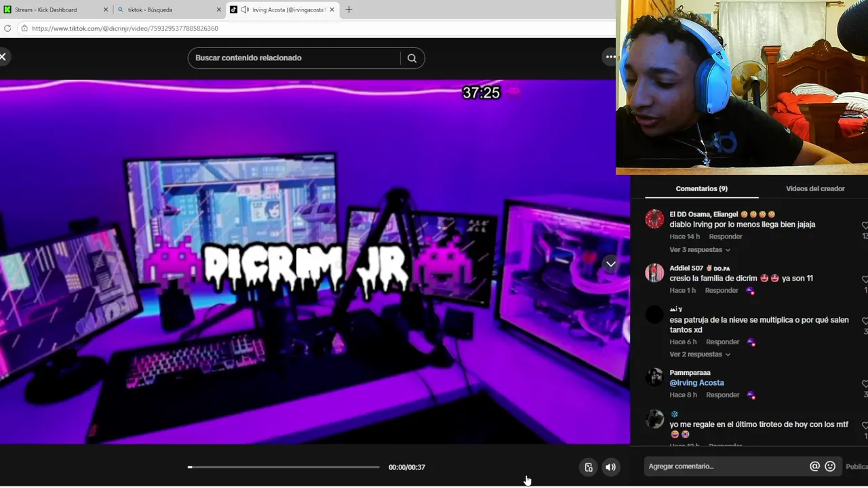The image size is (868, 488).
Task: Toggle the video volume speaker button
Action: pyautogui.click(x=610, y=467)
